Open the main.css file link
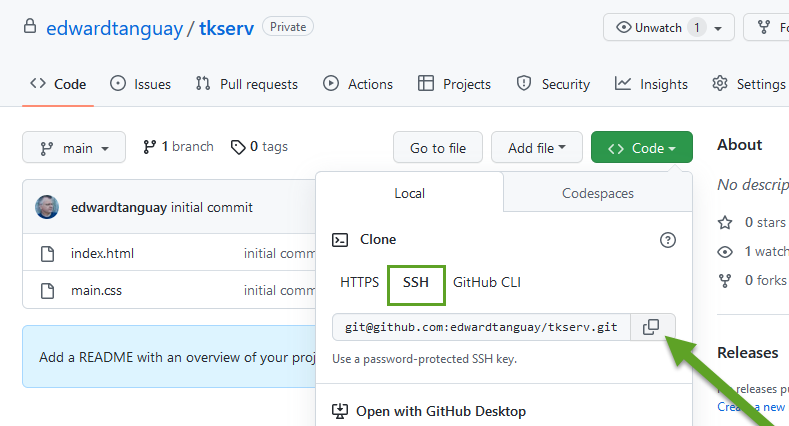This screenshot has width=789, height=426. [96, 291]
